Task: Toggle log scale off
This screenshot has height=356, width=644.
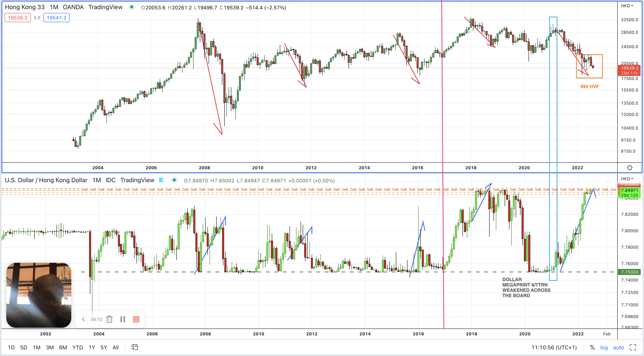Action: [604, 347]
